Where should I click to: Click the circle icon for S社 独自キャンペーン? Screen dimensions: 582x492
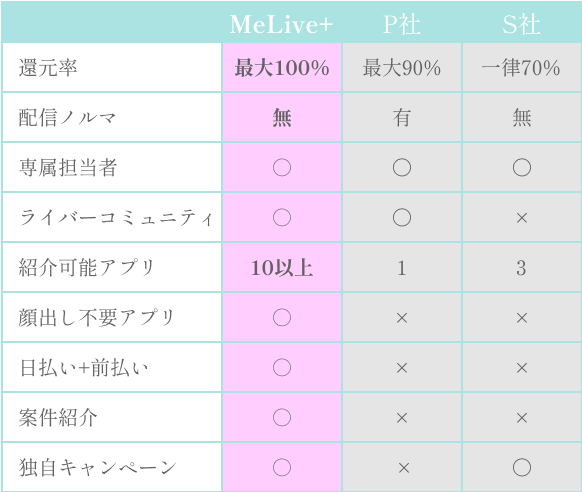pyautogui.click(x=521, y=468)
